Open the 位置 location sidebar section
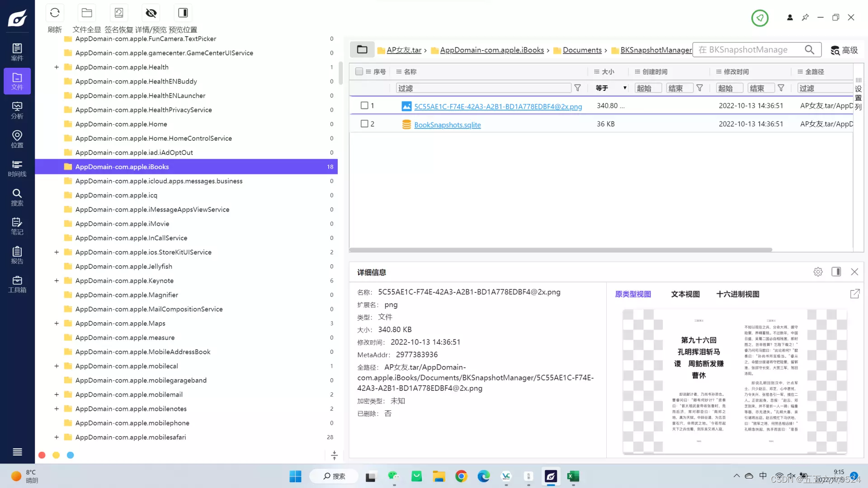The image size is (868, 488). click(17, 139)
